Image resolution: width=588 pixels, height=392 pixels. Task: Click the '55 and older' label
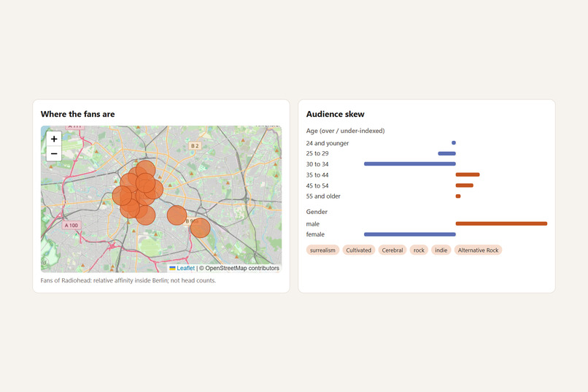coord(323,196)
